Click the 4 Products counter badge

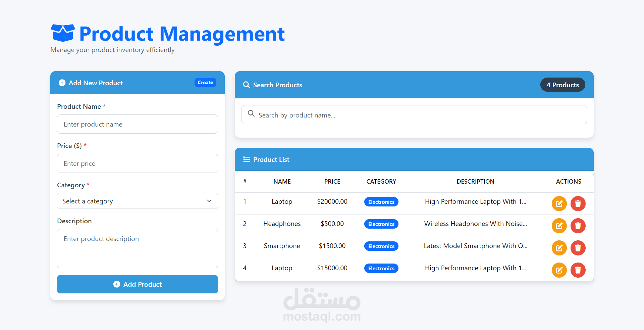[x=562, y=85]
